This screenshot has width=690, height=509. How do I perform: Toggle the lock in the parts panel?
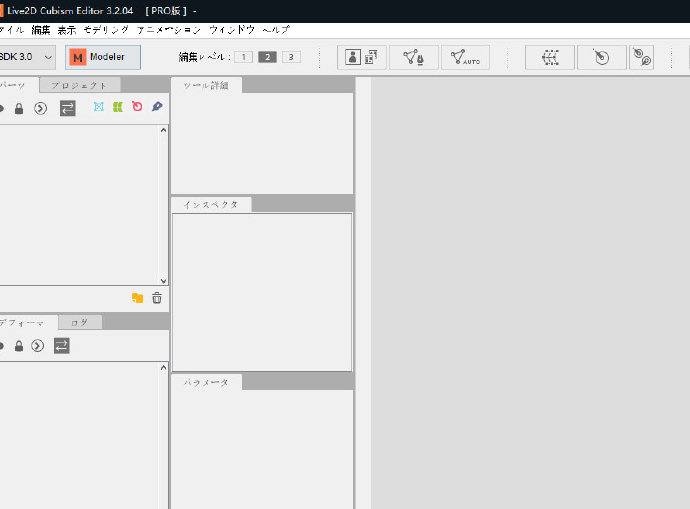pos(18,108)
